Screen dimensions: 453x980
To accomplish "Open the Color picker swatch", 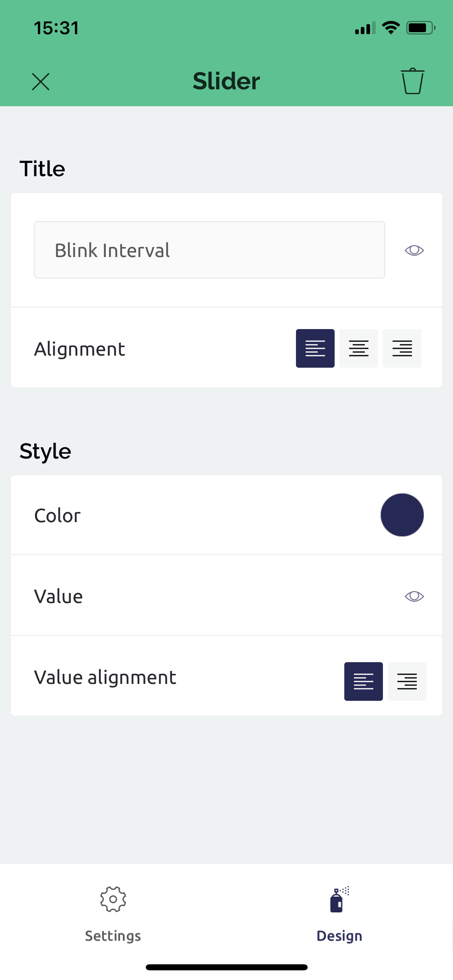I will coord(402,515).
